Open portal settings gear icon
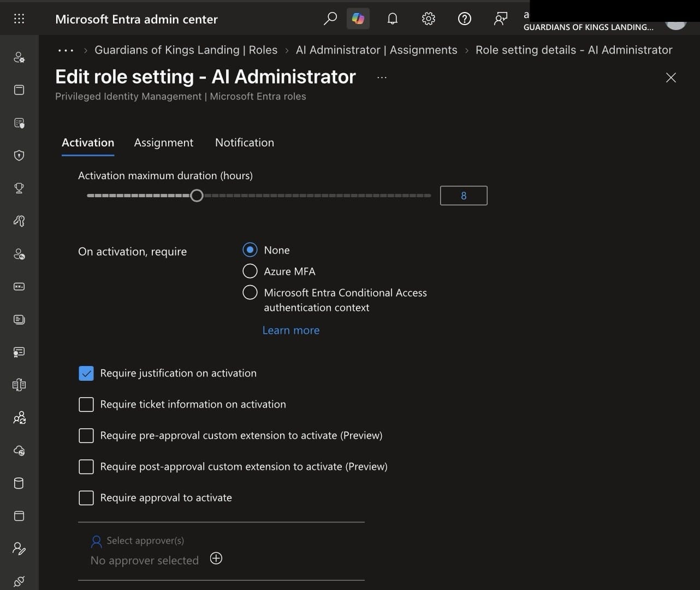This screenshot has width=700, height=590. click(x=429, y=19)
